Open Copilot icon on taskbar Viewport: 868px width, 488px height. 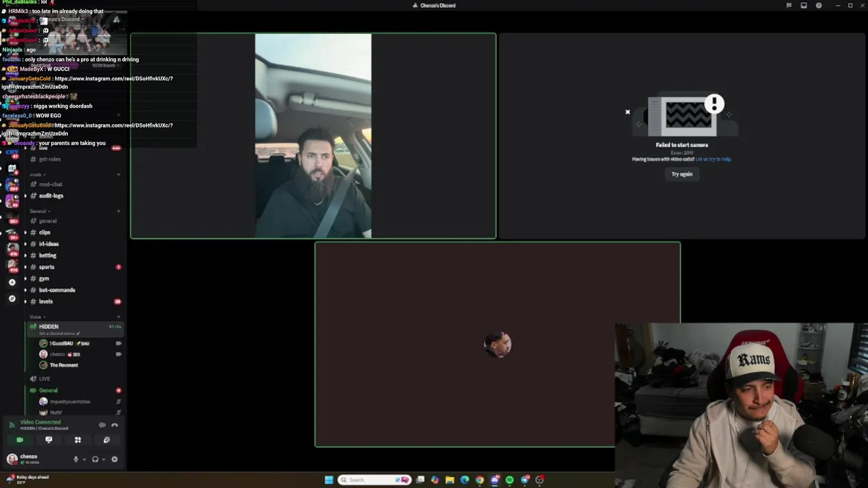pyautogui.click(x=435, y=480)
